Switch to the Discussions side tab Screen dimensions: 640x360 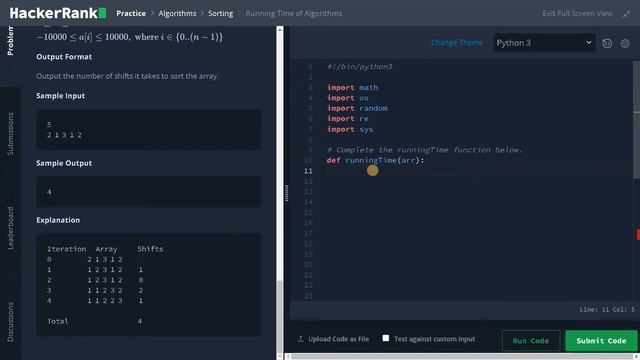(x=10, y=322)
